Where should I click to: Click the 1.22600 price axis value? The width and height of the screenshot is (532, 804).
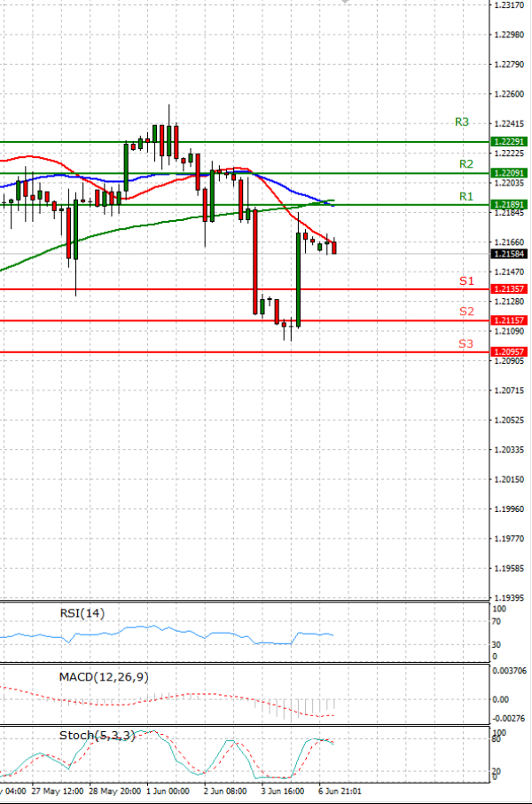pyautogui.click(x=509, y=94)
